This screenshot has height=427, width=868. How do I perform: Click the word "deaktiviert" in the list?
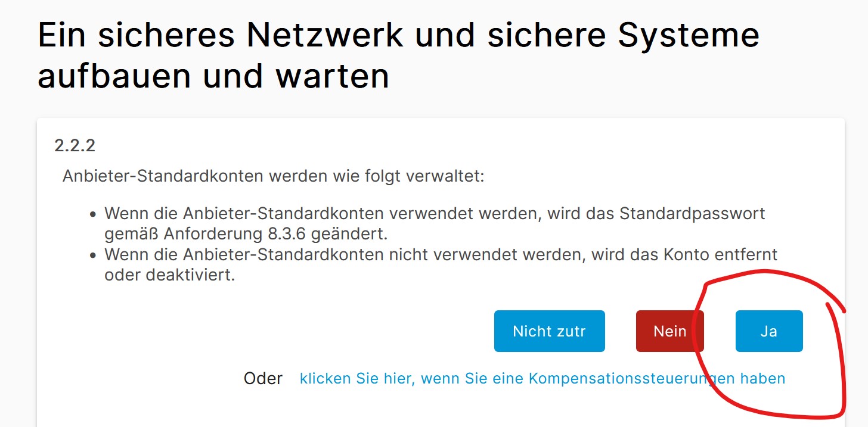click(x=195, y=276)
